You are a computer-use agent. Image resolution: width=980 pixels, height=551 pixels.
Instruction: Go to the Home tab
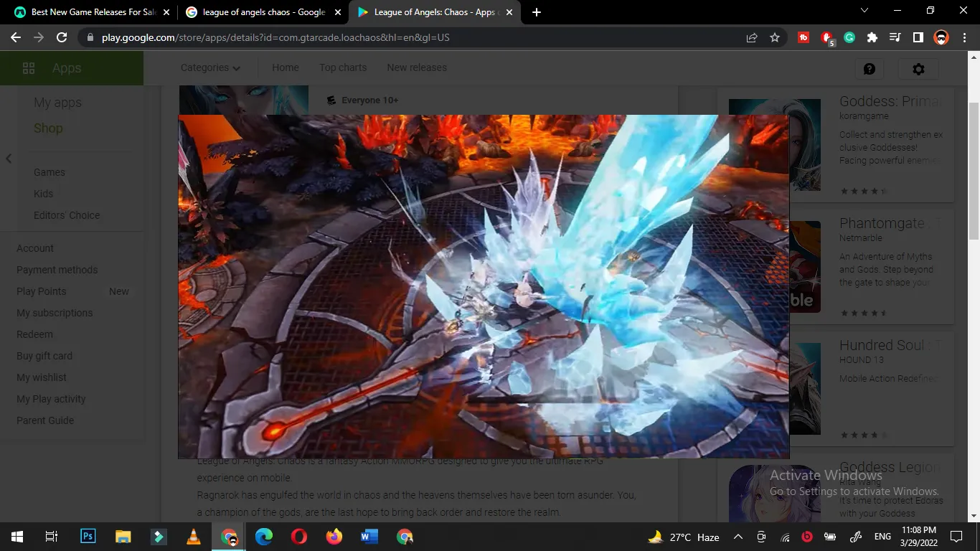[x=286, y=67]
